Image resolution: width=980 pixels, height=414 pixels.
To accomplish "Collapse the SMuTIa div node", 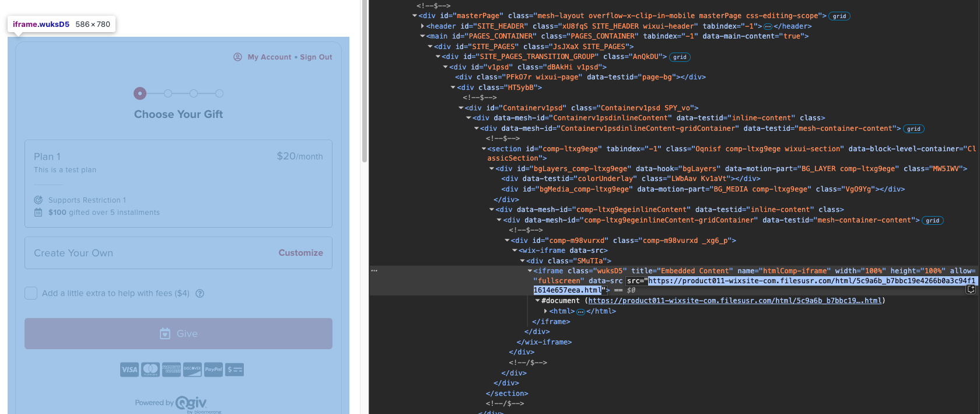I will point(522,261).
